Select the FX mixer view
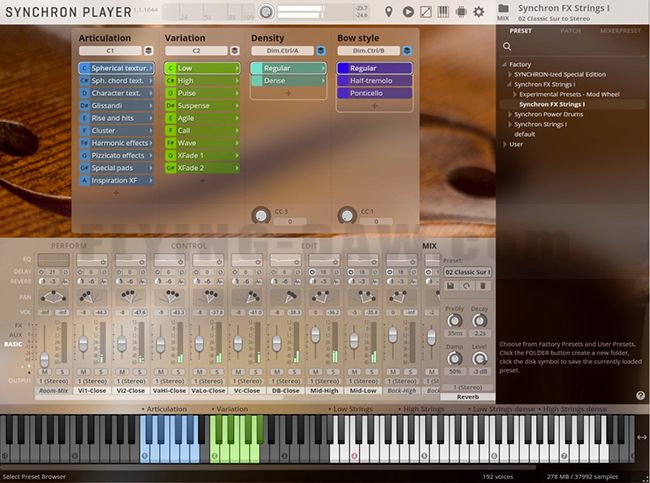 point(19,325)
